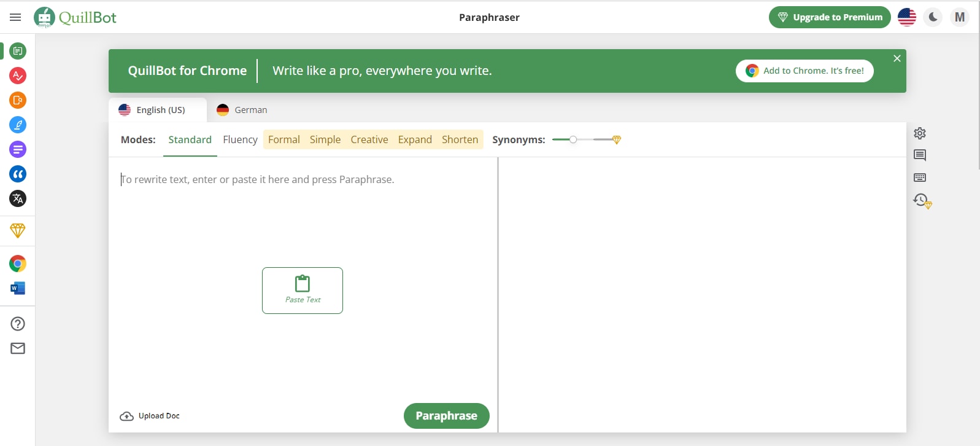
Task: Select the Creative mode
Action: [x=369, y=140]
